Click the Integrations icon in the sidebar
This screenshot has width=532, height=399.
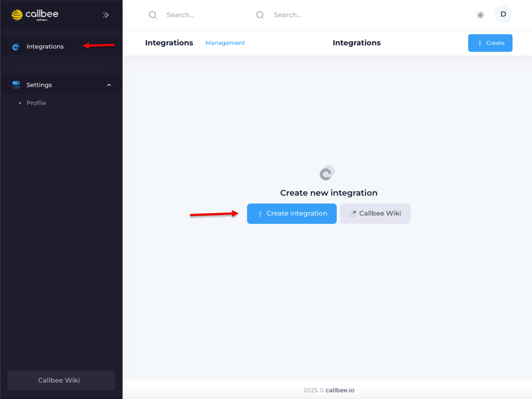click(16, 47)
